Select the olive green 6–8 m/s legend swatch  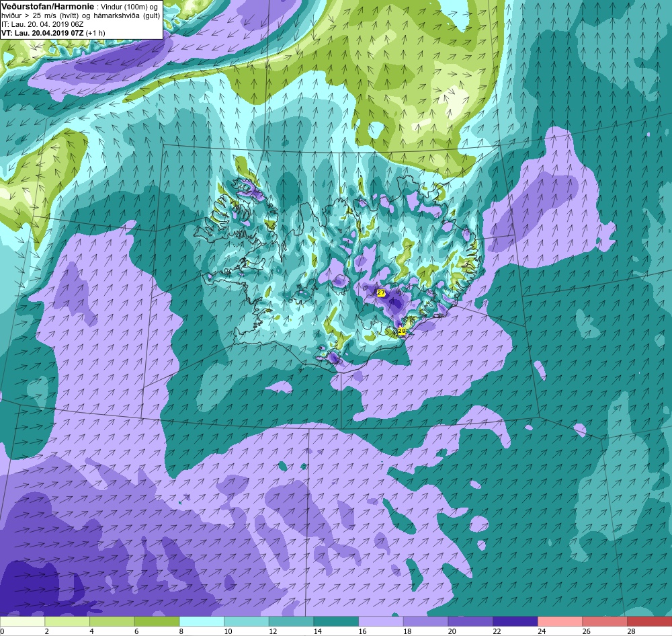157,621
